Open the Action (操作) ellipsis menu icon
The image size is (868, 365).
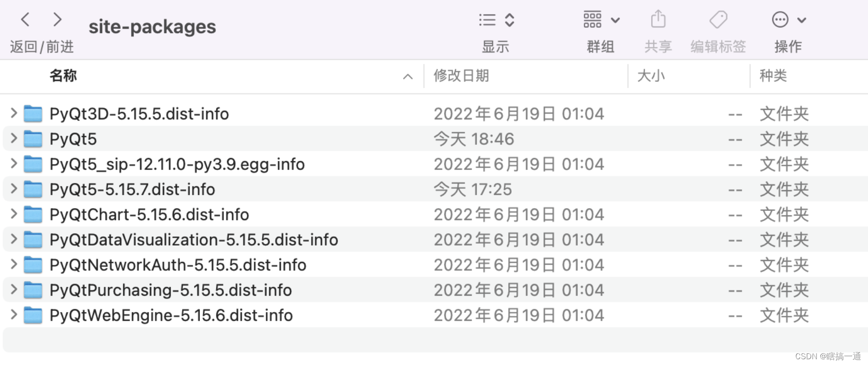(x=779, y=19)
